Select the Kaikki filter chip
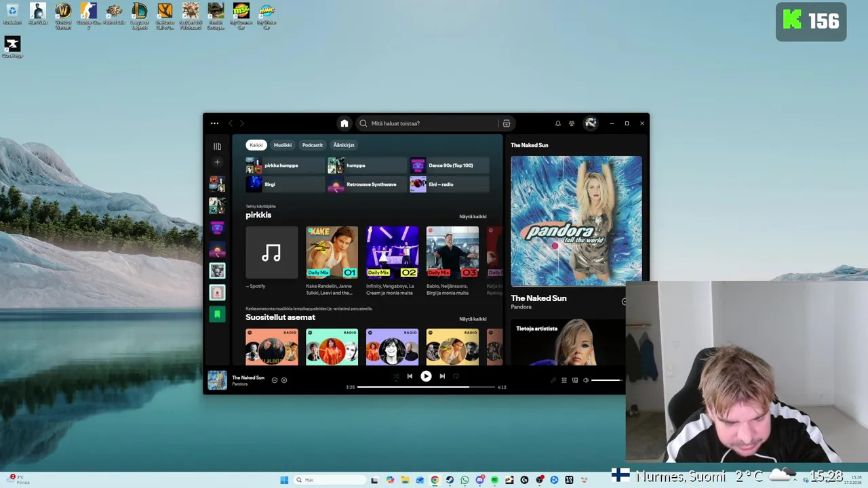This screenshot has height=488, width=868. pos(256,145)
